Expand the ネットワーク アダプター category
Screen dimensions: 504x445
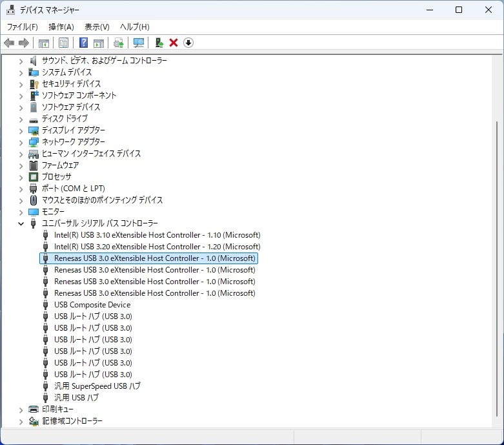[21, 142]
